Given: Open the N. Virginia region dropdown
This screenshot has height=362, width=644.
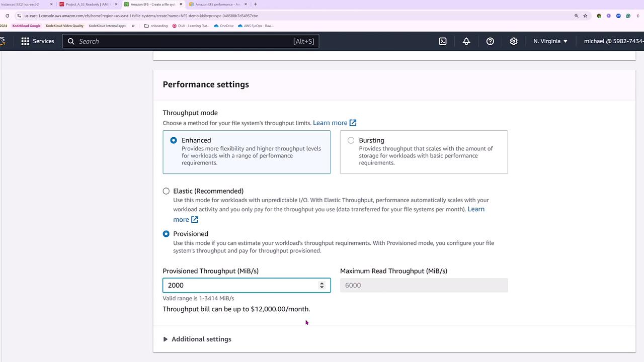Looking at the screenshot, I should (550, 41).
